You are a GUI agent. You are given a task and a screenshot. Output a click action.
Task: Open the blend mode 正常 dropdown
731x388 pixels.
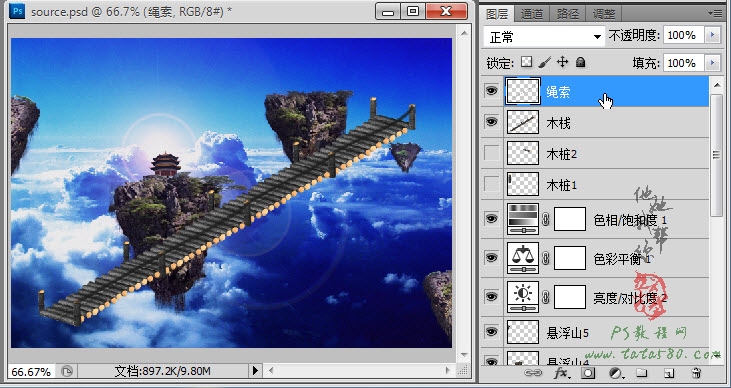coord(544,36)
